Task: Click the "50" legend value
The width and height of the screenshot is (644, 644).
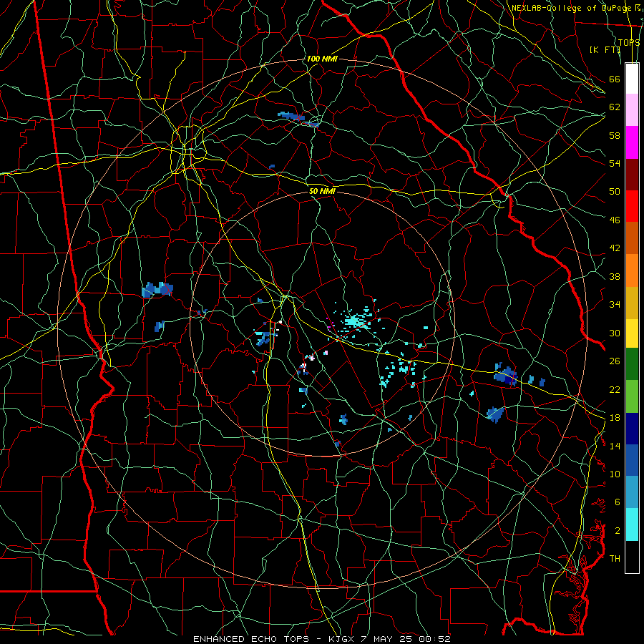Action: coord(615,191)
